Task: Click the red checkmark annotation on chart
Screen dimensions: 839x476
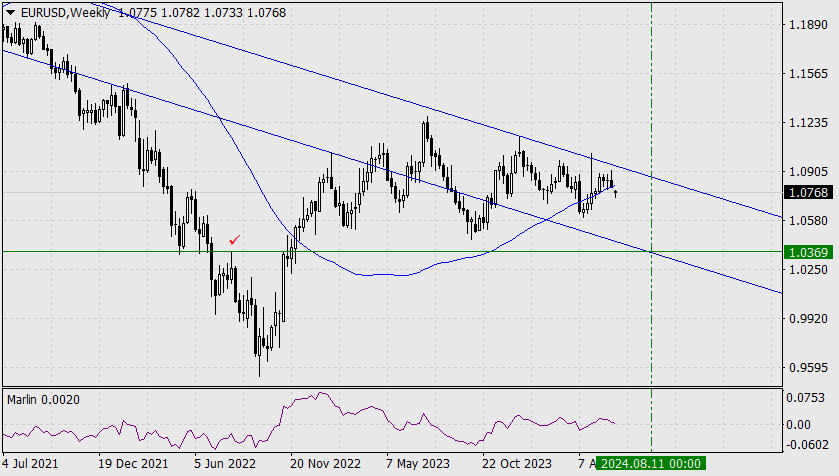Action: tap(234, 240)
